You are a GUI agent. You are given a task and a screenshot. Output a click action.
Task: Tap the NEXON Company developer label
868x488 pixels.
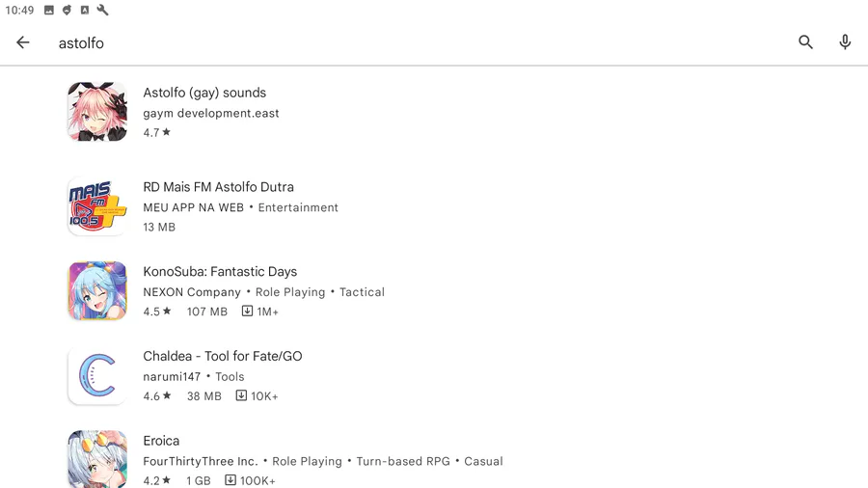[192, 292]
